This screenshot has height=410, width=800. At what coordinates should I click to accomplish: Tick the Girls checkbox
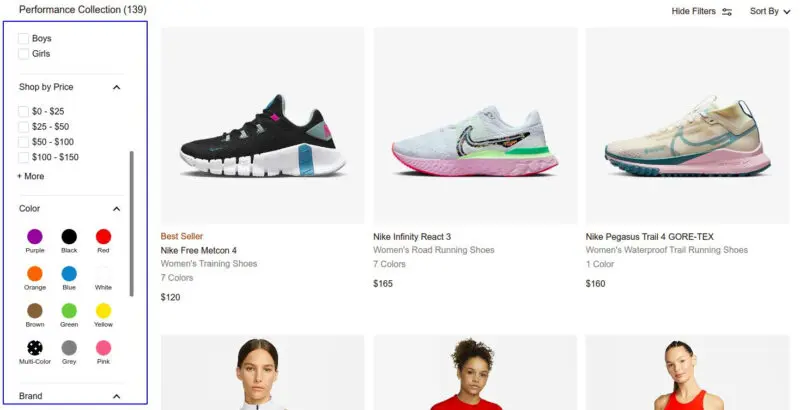(x=23, y=54)
